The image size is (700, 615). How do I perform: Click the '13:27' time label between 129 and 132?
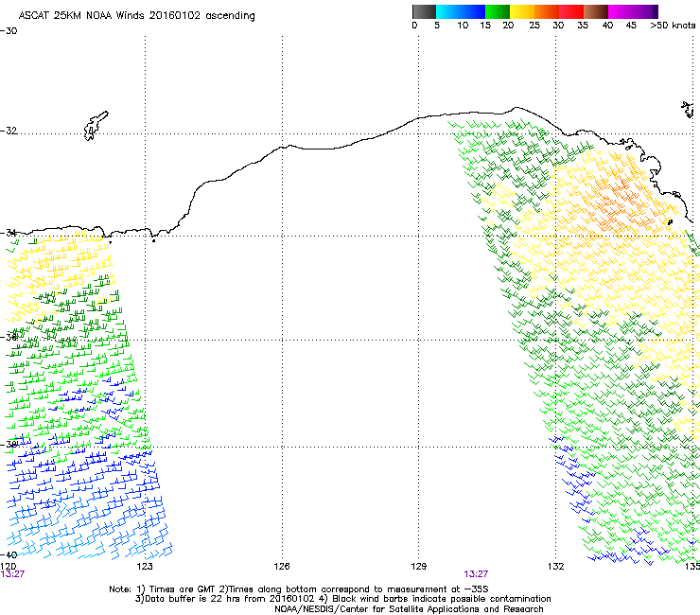coord(476,574)
